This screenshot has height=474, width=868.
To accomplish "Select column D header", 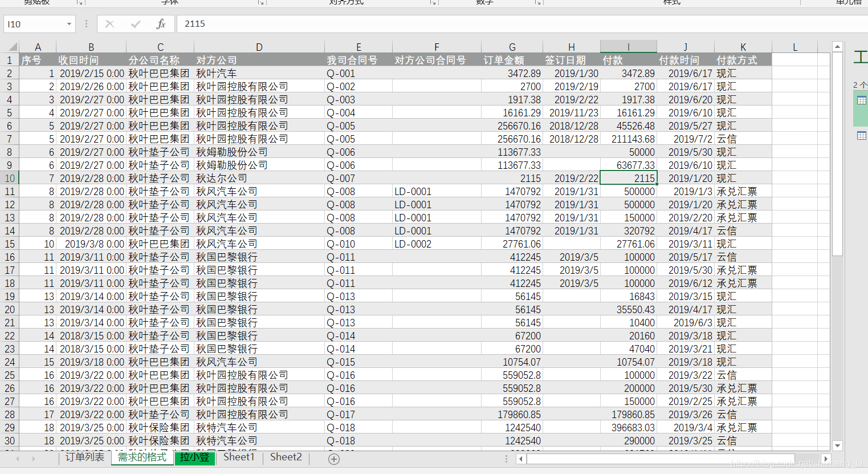I will pos(259,47).
